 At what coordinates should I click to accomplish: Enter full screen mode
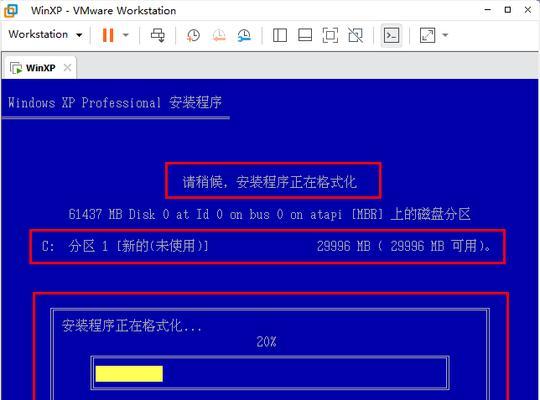(x=330, y=35)
